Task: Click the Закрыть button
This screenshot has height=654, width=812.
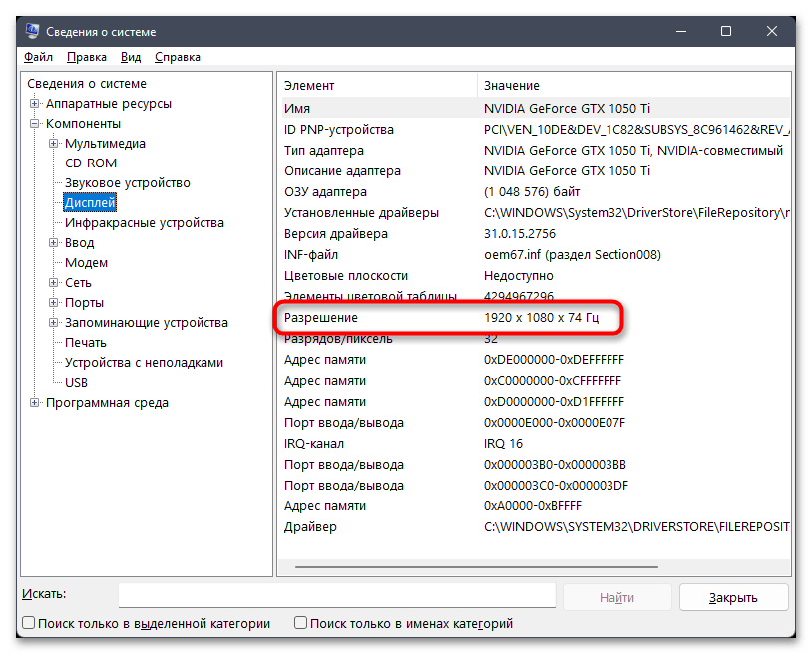Action: click(733, 597)
